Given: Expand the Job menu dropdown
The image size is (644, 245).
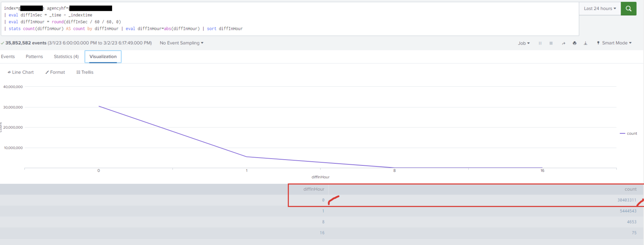Looking at the screenshot, I should coord(524,43).
